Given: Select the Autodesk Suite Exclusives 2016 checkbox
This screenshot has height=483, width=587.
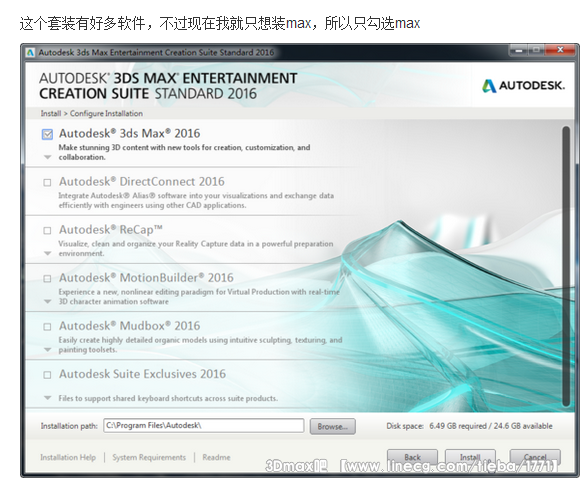Looking at the screenshot, I should click(47, 375).
